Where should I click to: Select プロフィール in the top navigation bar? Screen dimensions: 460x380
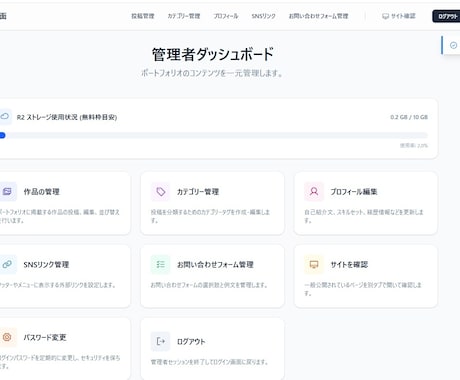[226, 16]
